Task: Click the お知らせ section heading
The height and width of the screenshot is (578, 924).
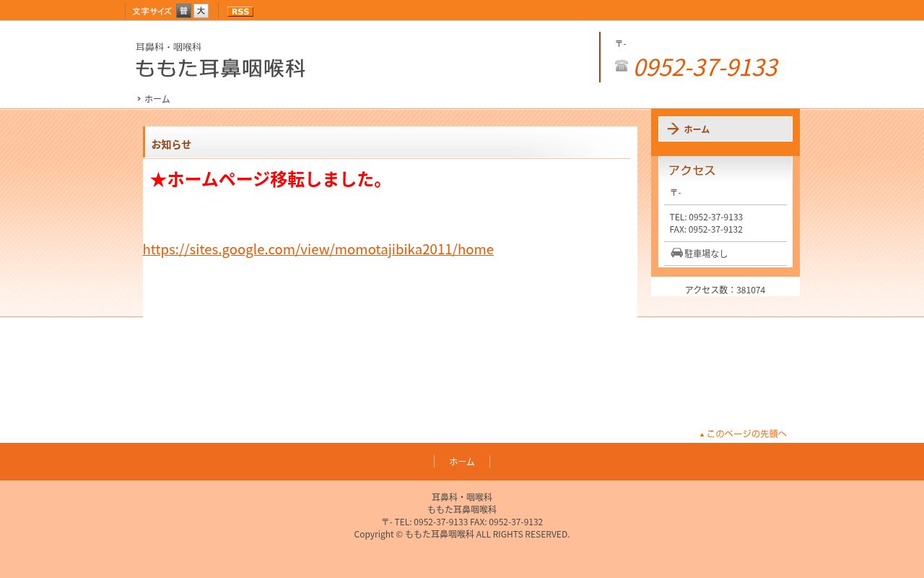Action: [x=171, y=144]
